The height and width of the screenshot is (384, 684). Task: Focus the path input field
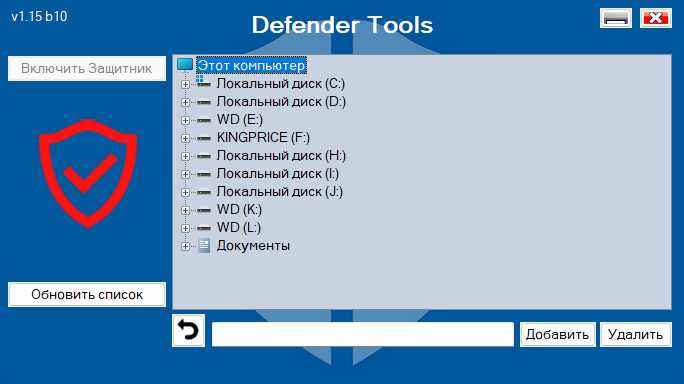tap(363, 335)
